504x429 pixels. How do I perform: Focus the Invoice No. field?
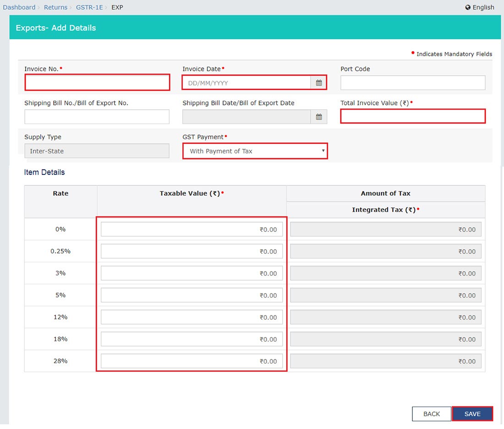(x=97, y=83)
